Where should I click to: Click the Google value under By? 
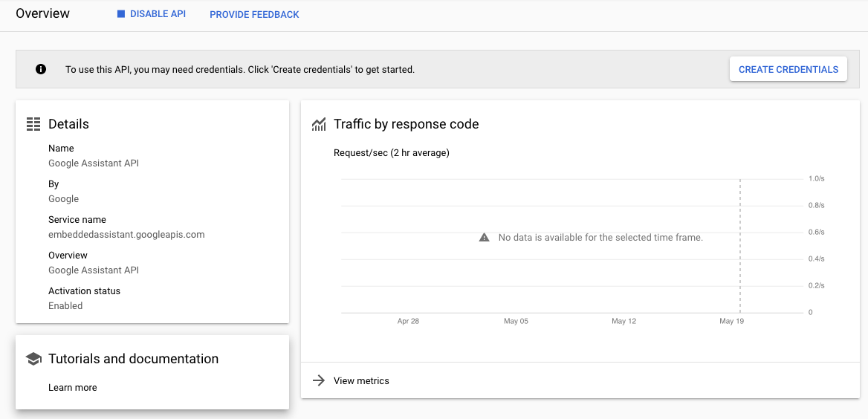pyautogui.click(x=64, y=198)
